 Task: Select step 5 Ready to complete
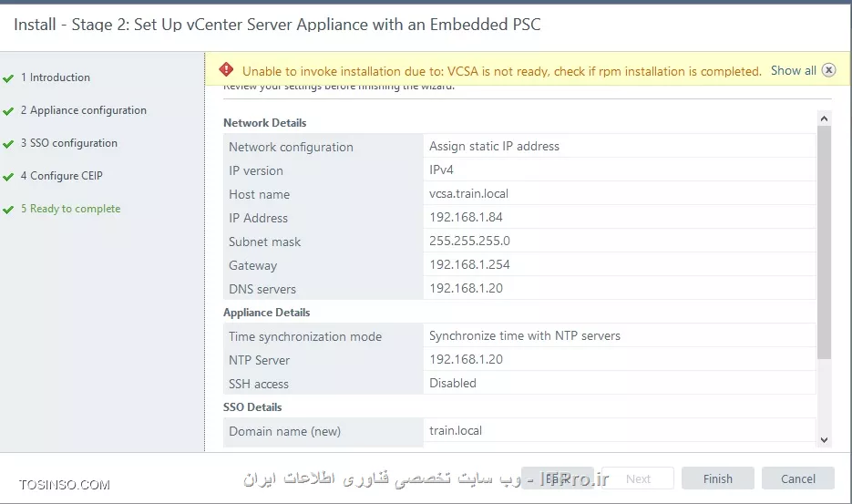pyautogui.click(x=71, y=209)
